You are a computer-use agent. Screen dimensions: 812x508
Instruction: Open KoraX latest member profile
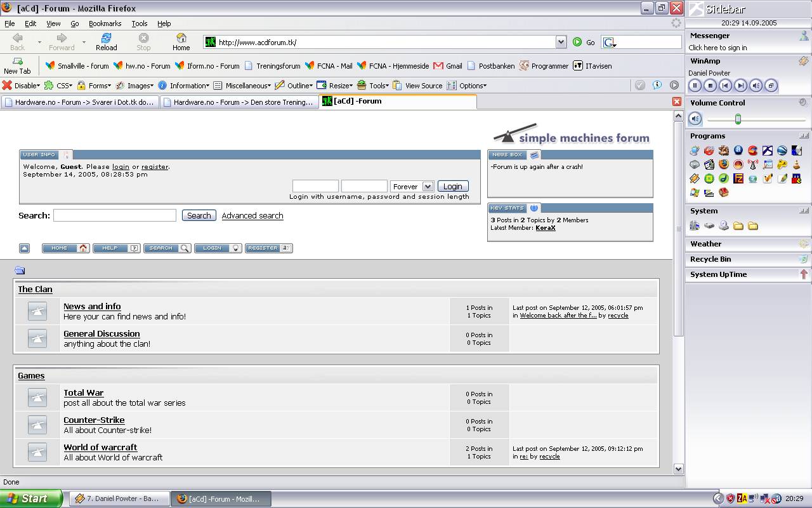[x=546, y=228]
